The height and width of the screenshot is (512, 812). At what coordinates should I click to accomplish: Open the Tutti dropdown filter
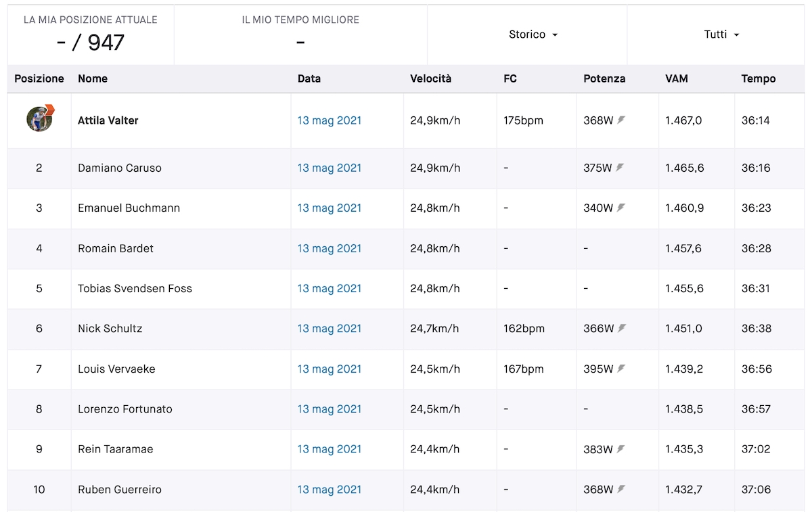[721, 34]
